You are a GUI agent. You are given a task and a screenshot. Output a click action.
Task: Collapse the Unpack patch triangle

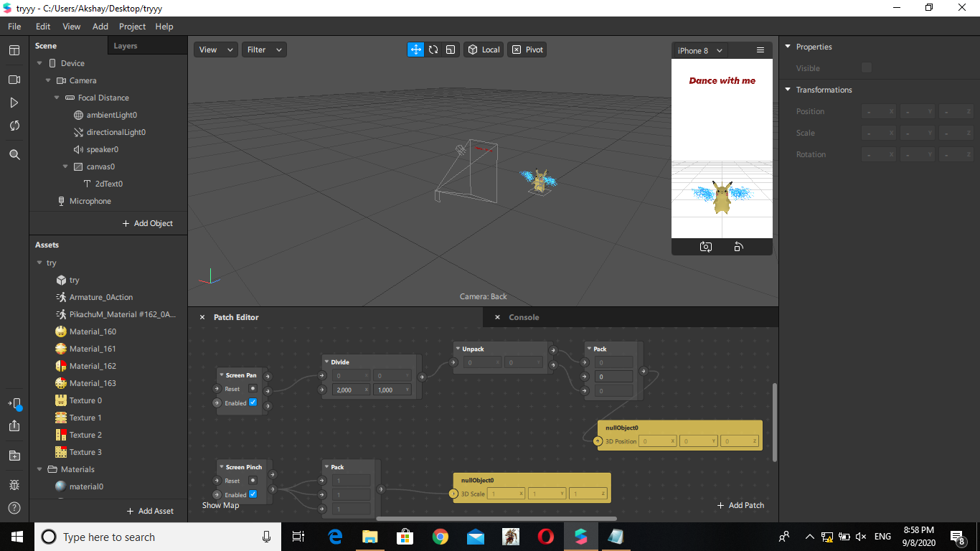click(458, 349)
